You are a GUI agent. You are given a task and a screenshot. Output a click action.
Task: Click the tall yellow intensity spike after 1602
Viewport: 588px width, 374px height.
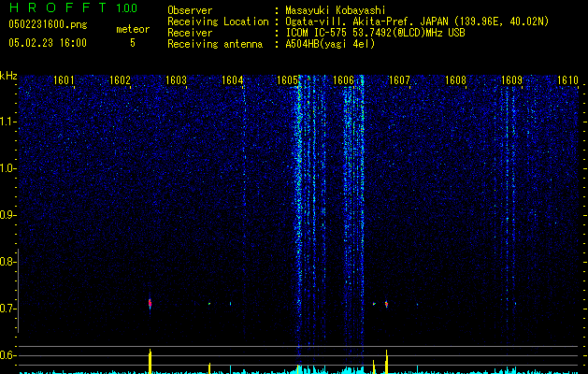pyautogui.click(x=150, y=361)
